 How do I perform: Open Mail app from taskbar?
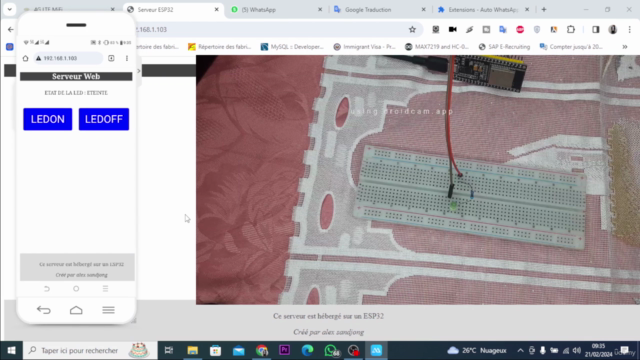(239, 350)
